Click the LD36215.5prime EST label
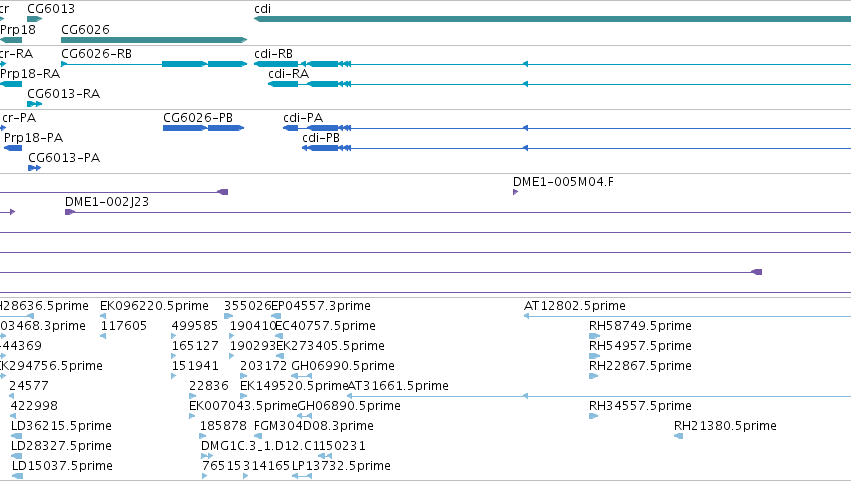The height and width of the screenshot is (481, 851). pos(61,426)
